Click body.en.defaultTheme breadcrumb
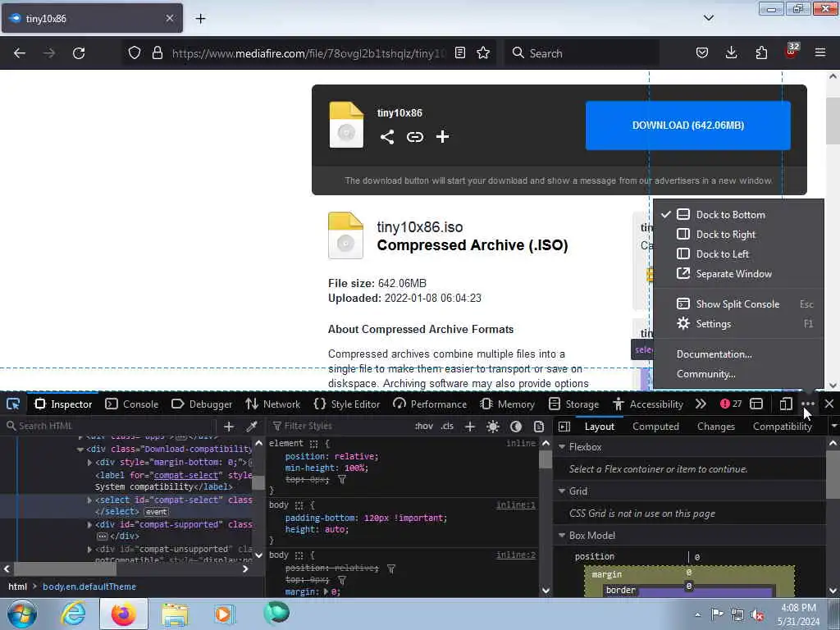This screenshot has height=630, width=840. pyautogui.click(x=89, y=587)
